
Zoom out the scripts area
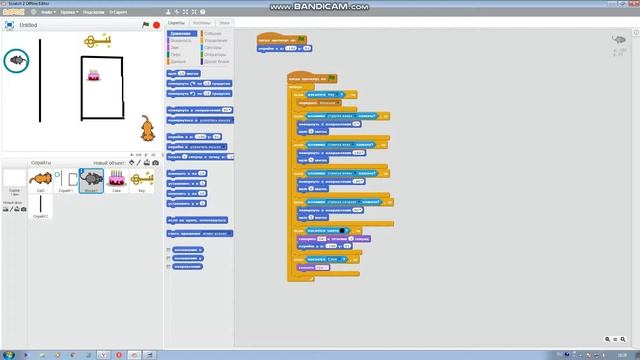[607, 339]
